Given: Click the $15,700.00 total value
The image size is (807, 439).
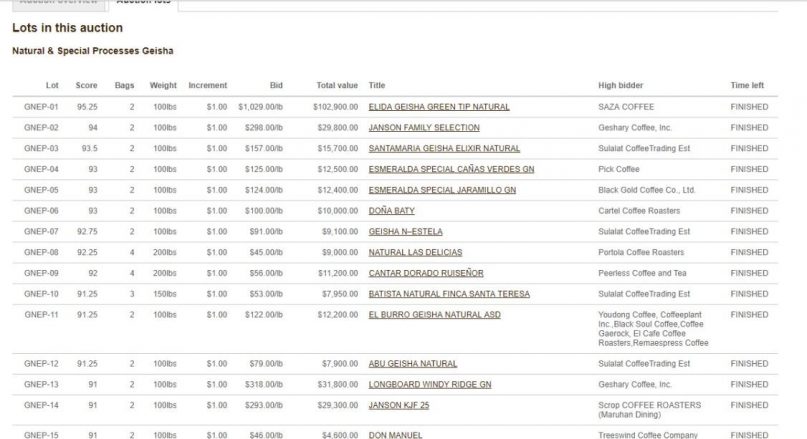Looking at the screenshot, I should pos(338,148).
